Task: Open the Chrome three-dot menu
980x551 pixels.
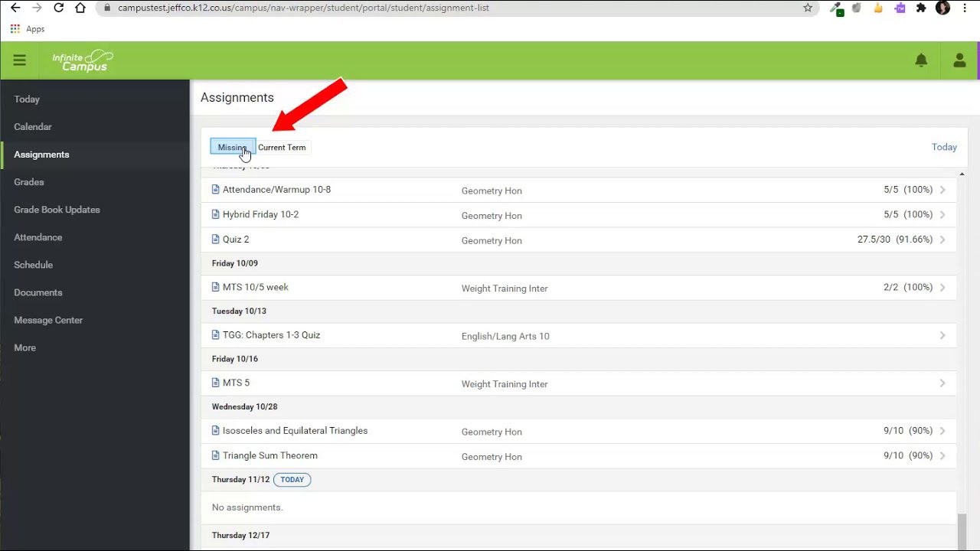Action: point(965,8)
